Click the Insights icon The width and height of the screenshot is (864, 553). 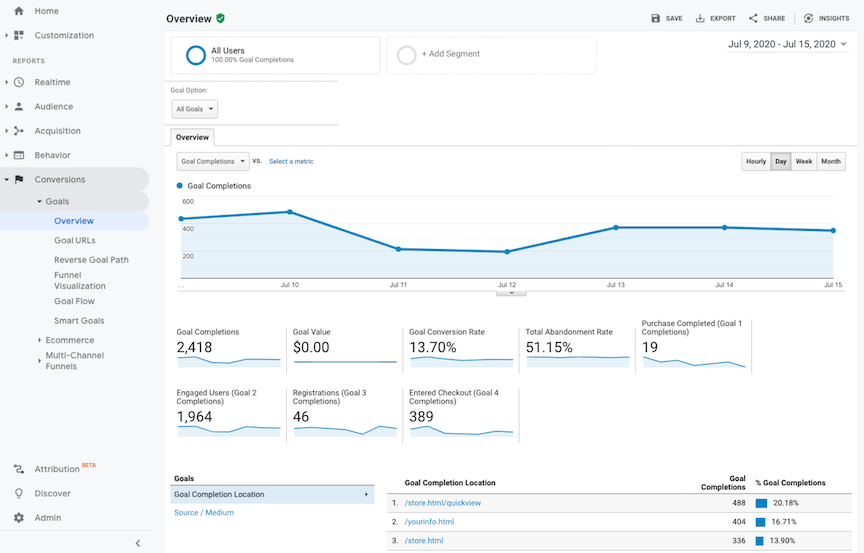click(808, 18)
